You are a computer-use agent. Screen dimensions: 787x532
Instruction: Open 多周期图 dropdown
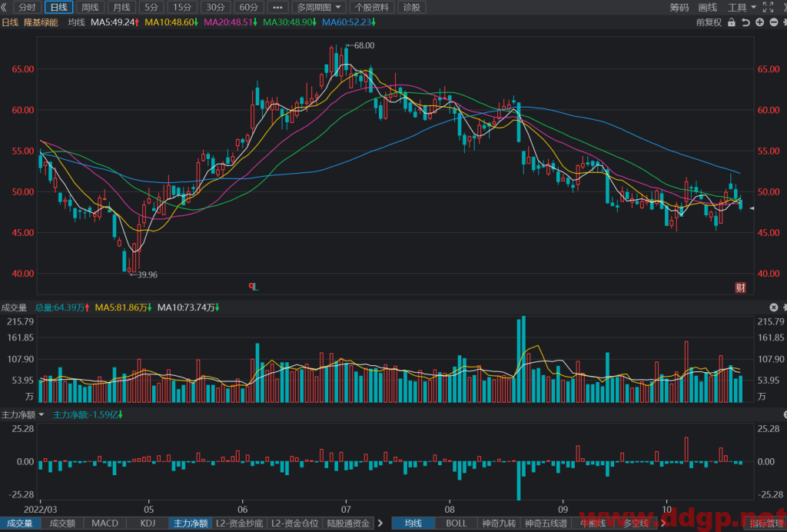[x=319, y=7]
